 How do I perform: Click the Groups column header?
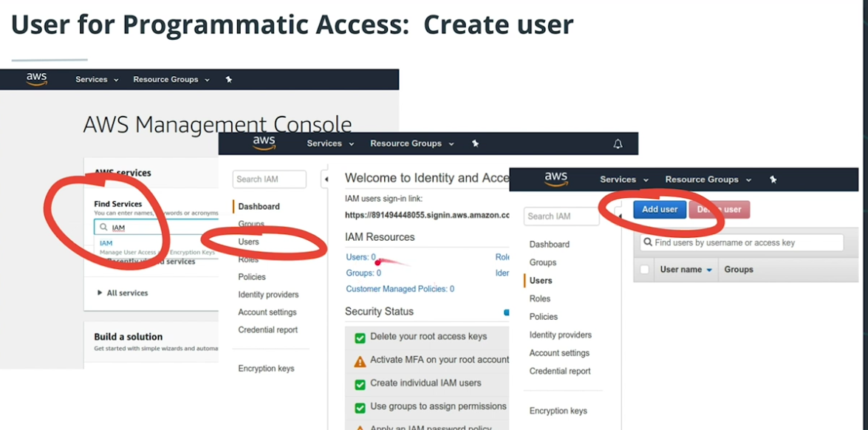click(739, 270)
